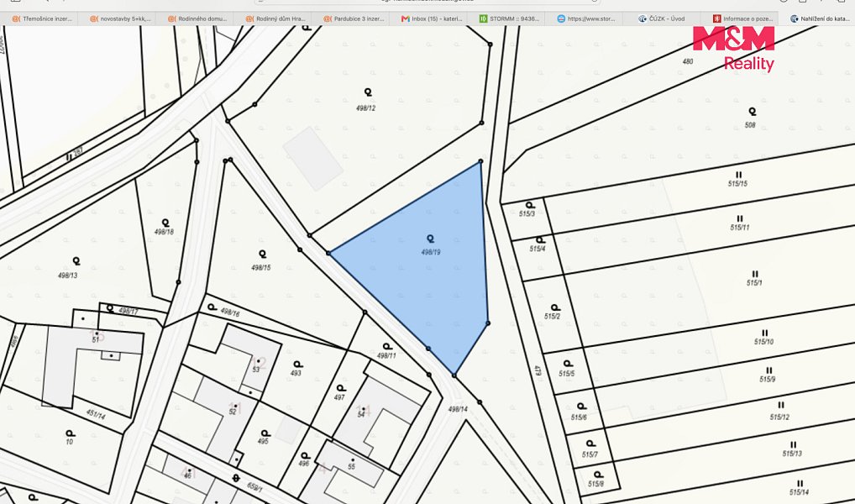
Task: Click parcel number 498/18
Action: [x=164, y=231]
